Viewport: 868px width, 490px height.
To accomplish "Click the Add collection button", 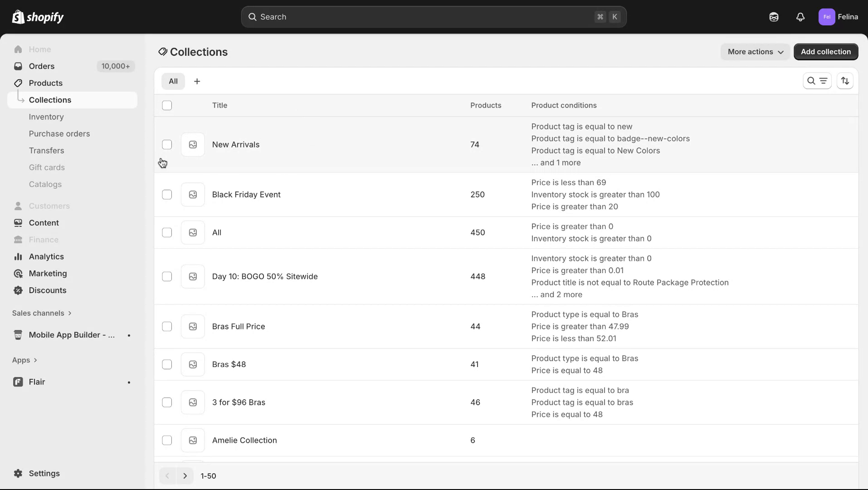I will pos(825,52).
